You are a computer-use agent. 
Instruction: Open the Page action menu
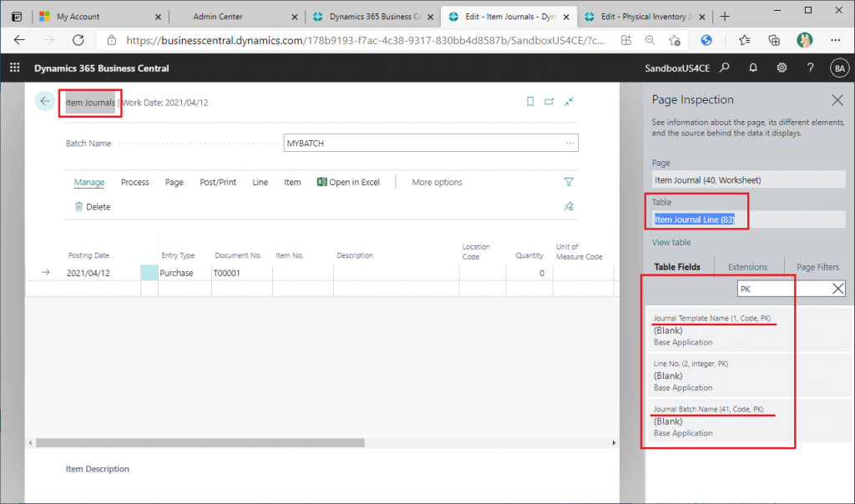(x=174, y=182)
